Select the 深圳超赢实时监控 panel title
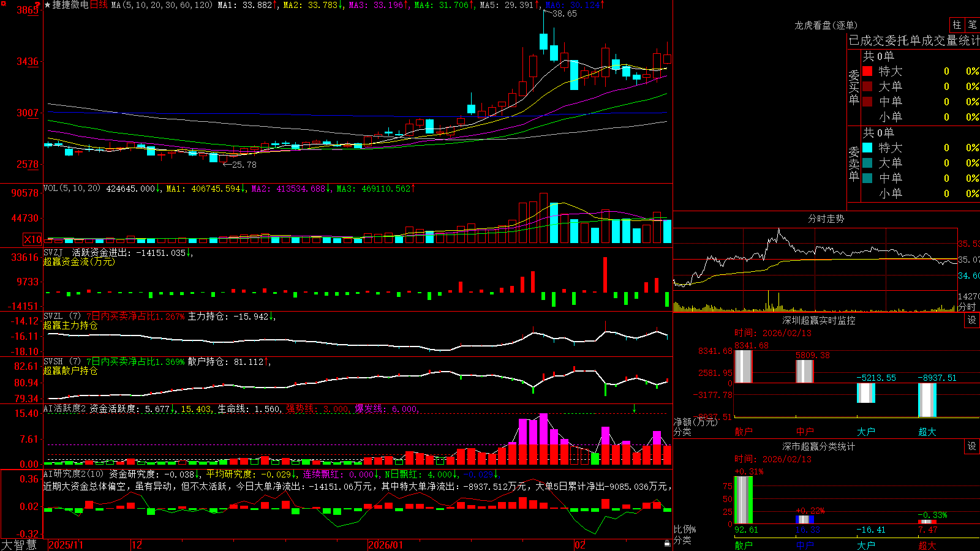This screenshot has width=980, height=551. pyautogui.click(x=819, y=320)
